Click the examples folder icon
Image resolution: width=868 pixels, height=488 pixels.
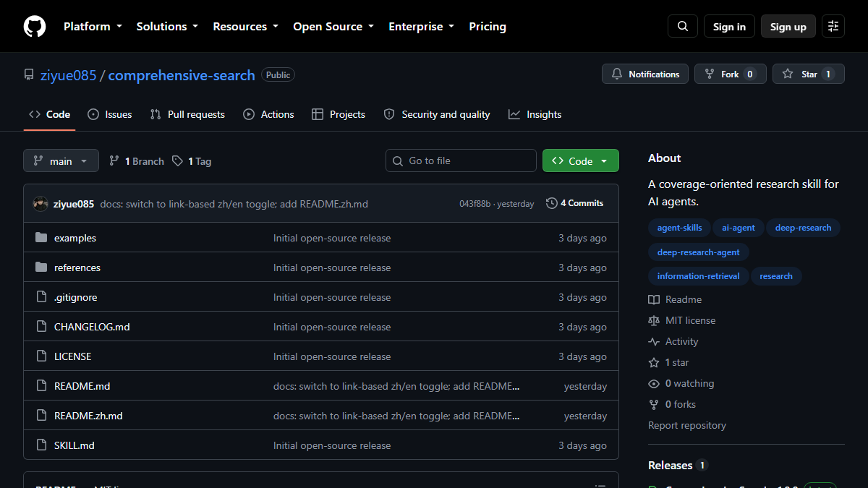(x=41, y=238)
